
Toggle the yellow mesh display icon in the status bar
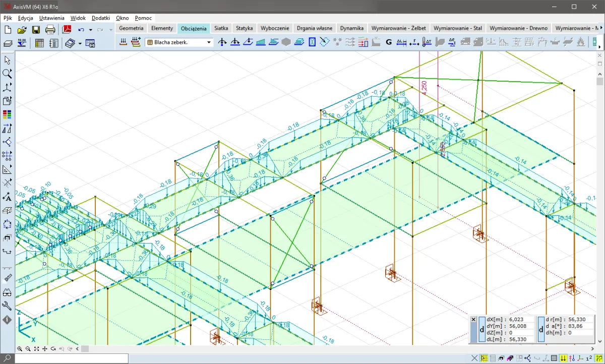click(x=484, y=358)
